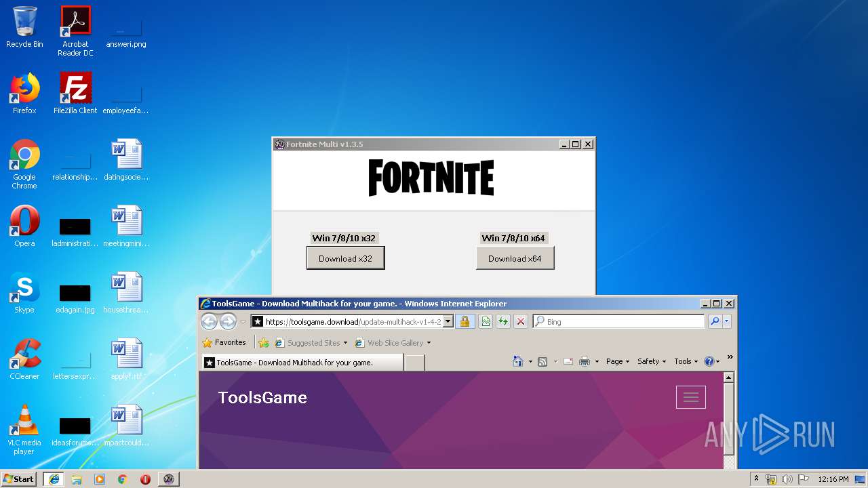
Task: Open media player taskbar icon
Action: pyautogui.click(x=100, y=479)
